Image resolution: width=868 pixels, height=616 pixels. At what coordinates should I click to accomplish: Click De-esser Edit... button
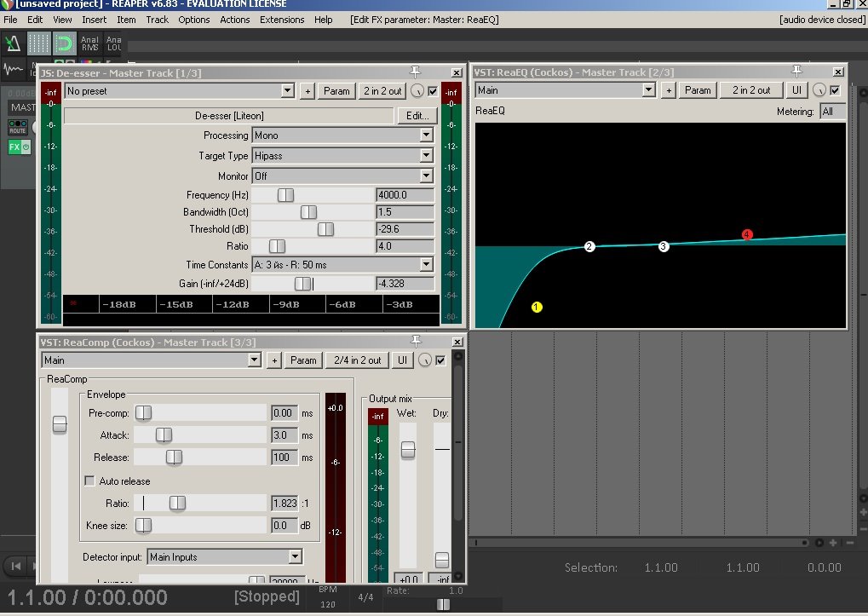417,116
